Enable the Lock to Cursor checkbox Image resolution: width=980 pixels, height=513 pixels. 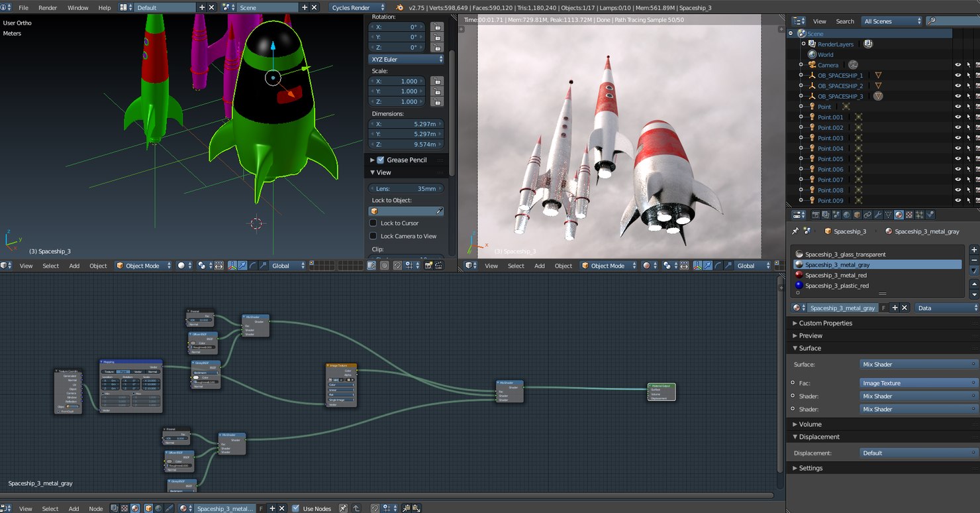(x=373, y=223)
